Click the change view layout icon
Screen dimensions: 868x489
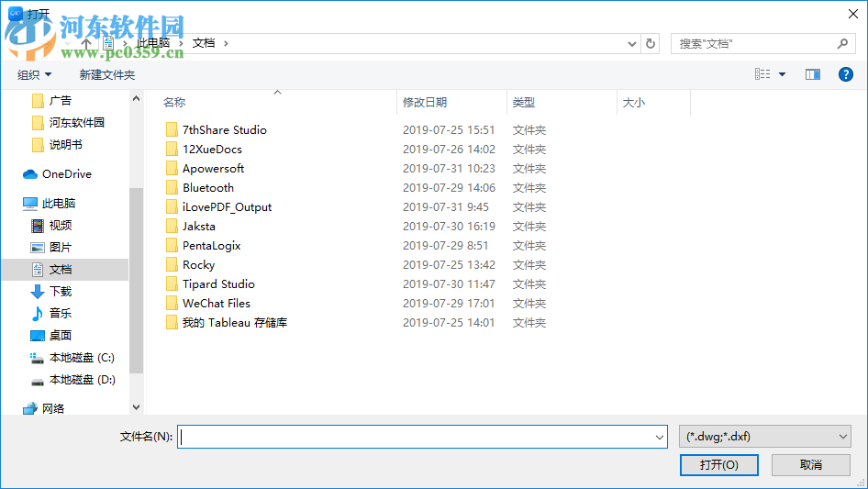(x=762, y=74)
